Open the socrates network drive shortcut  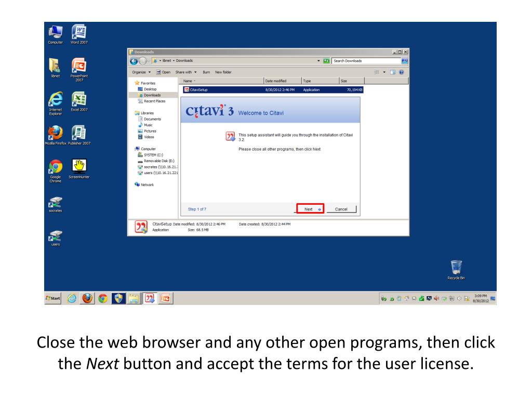[55, 205]
